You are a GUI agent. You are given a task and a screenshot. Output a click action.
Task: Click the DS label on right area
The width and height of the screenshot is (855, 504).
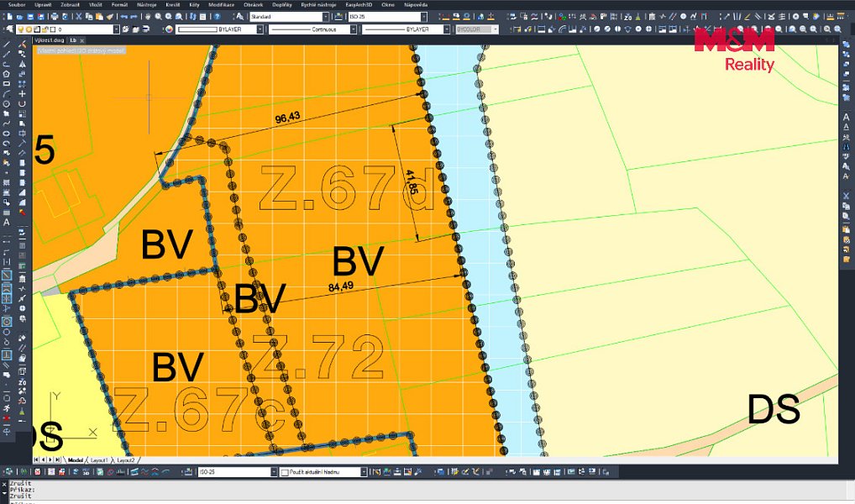(774, 409)
